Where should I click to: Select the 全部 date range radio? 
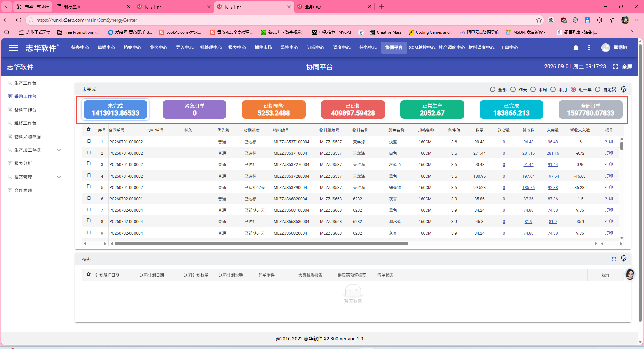[493, 89]
